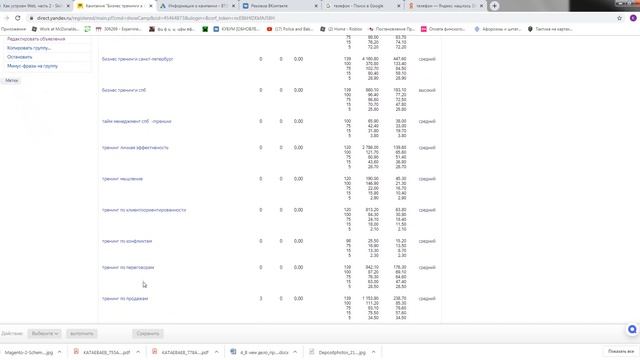Switch to the 'Информация о кампании' tab
The image size is (640, 360).
198,6
